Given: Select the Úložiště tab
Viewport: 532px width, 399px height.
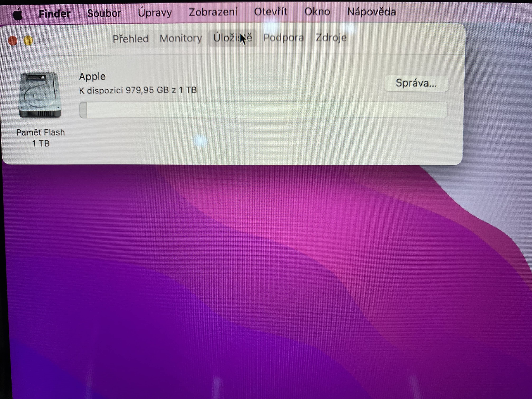Looking at the screenshot, I should click(x=232, y=38).
